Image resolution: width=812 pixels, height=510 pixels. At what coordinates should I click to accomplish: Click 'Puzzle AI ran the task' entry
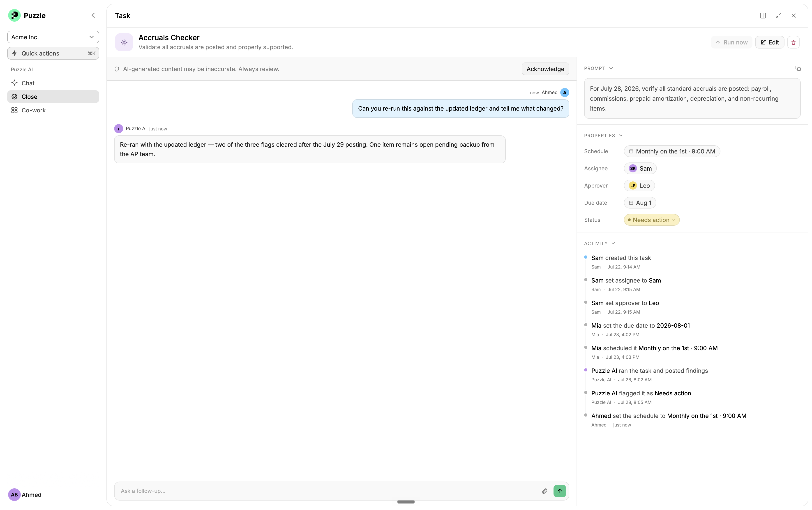click(650, 371)
